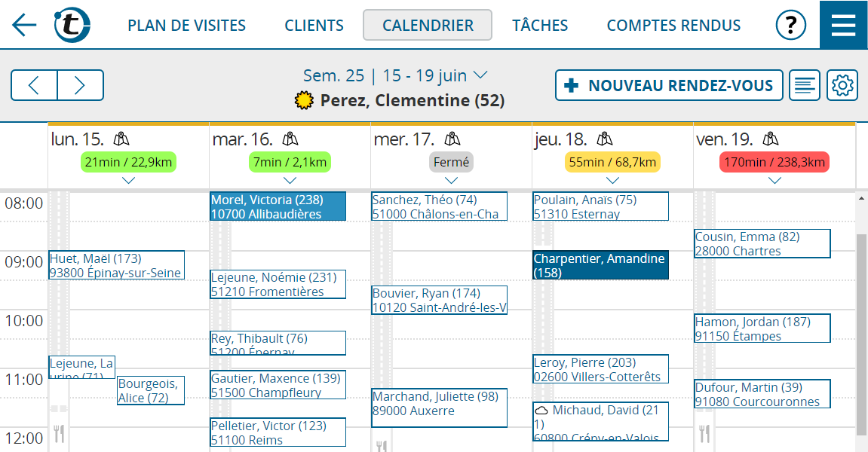The height and width of the screenshot is (452, 868).
Task: Open calendar settings gear icon
Action: [842, 85]
